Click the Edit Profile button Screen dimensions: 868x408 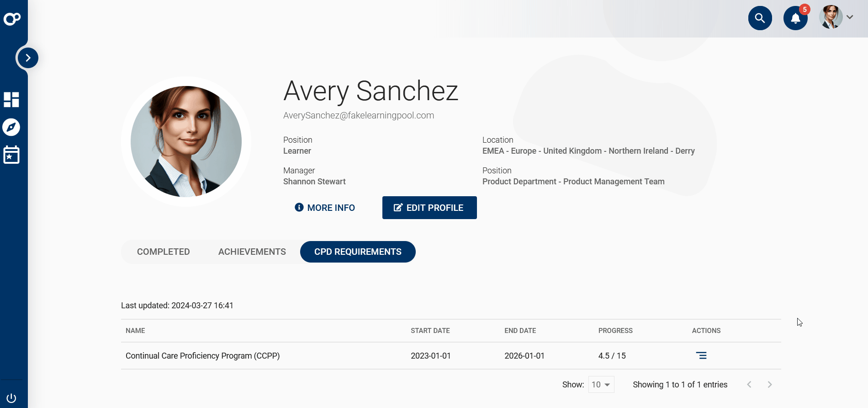click(429, 208)
